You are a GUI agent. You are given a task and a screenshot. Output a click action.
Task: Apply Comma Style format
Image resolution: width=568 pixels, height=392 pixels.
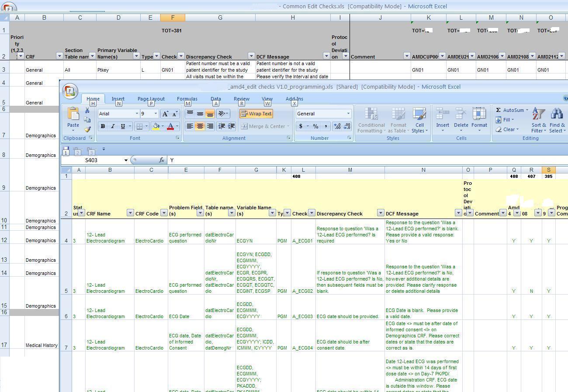pyautogui.click(x=326, y=126)
